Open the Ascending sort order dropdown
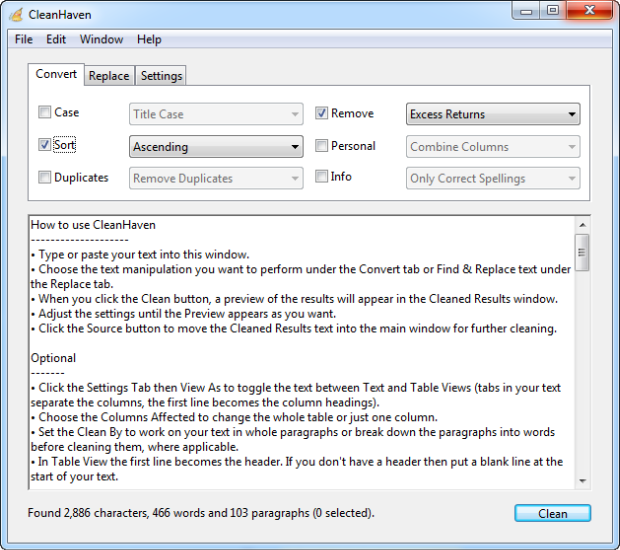Viewport: 620px width, 550px height. (x=216, y=147)
